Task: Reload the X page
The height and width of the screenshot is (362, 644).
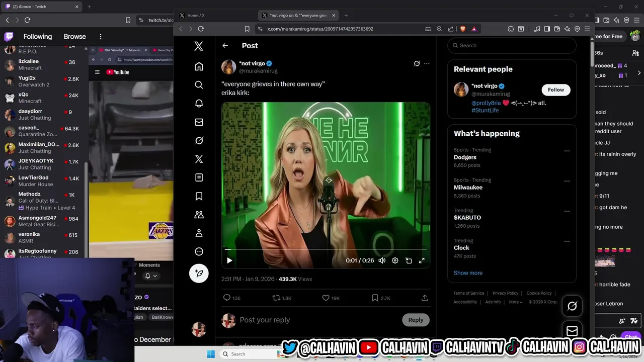Action: [x=201, y=29]
